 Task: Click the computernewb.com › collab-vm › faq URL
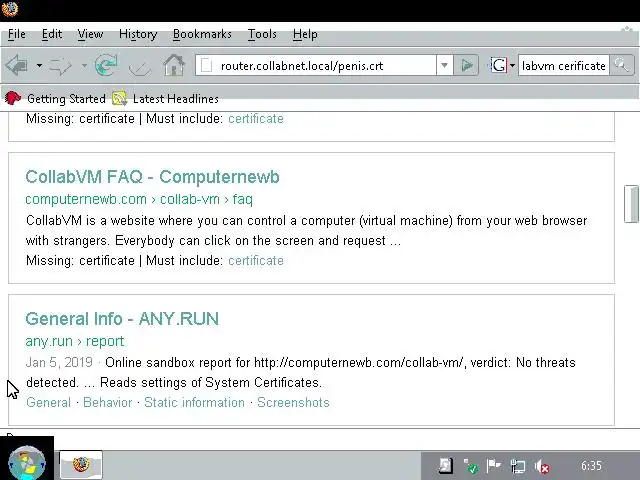(139, 199)
